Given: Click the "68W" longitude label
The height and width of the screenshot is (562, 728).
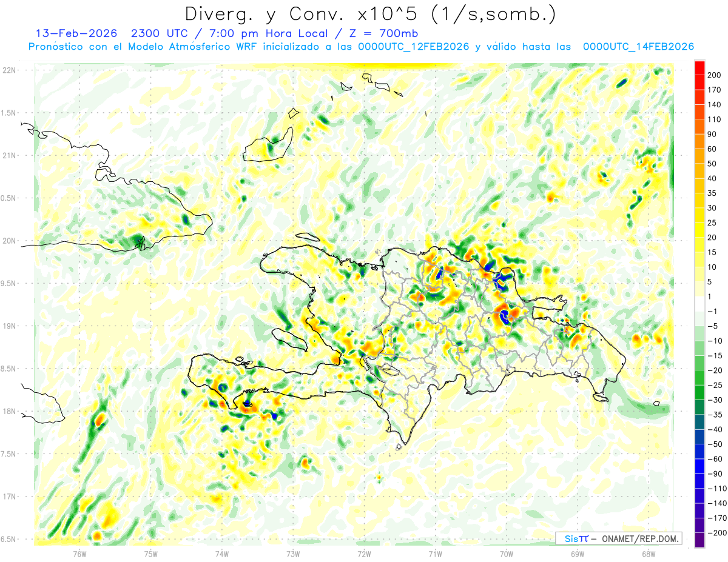Looking at the screenshot, I should pos(649,553).
